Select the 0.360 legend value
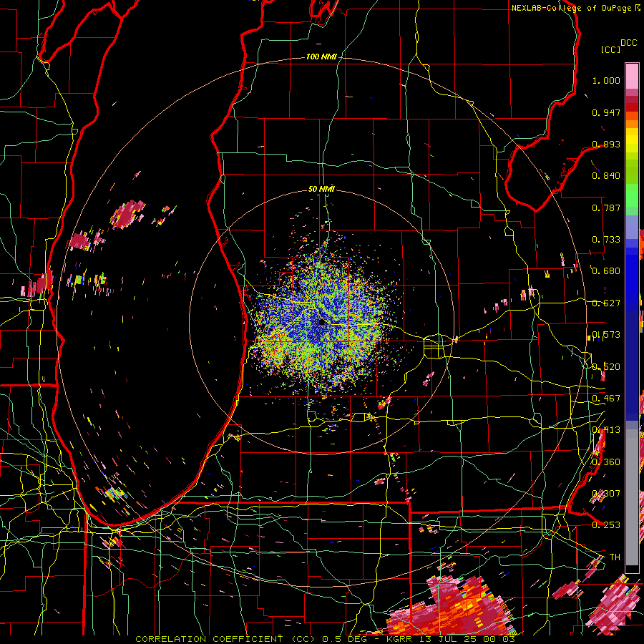This screenshot has height=644, width=644. pos(606,462)
